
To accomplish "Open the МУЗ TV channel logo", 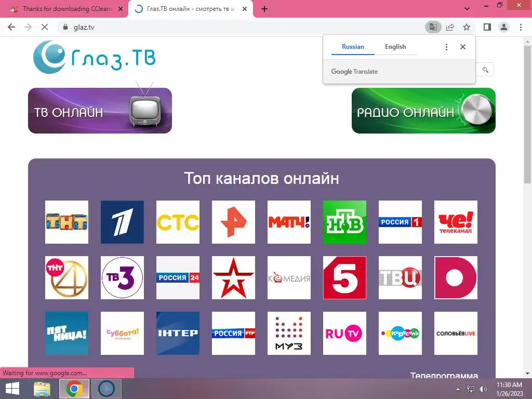I will 289,333.
